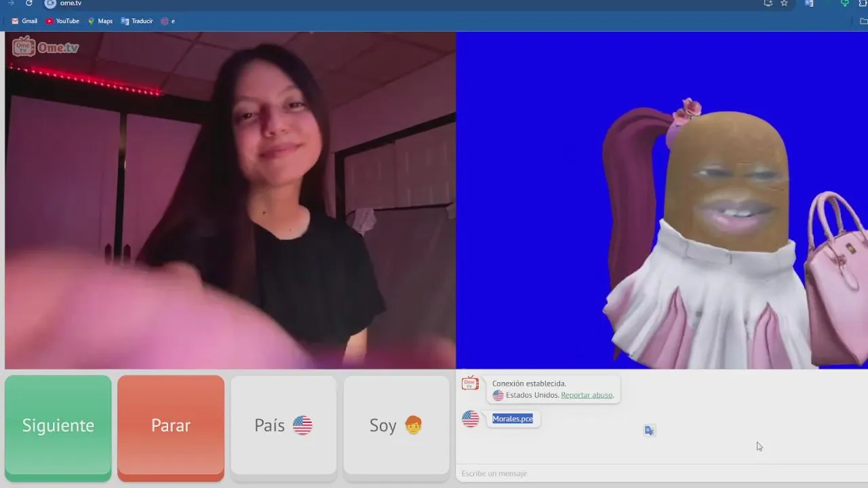
Task: Go forward in browser history
Action: pos(11,3)
